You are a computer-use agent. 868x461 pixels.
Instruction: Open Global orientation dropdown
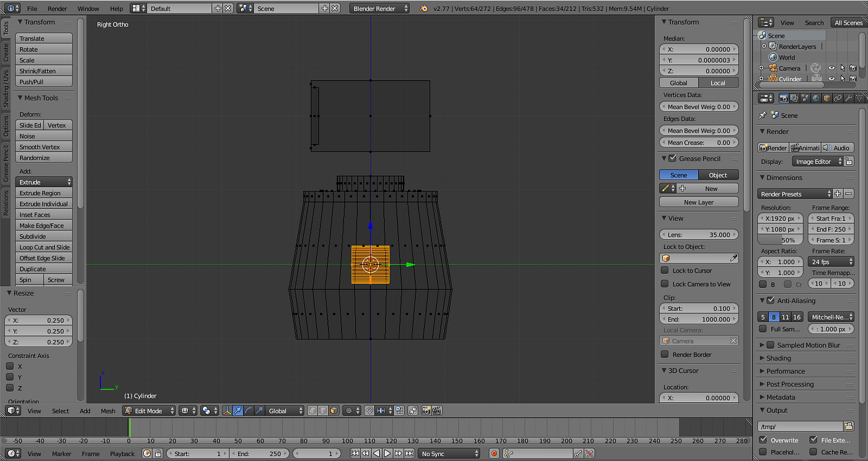tap(285, 411)
